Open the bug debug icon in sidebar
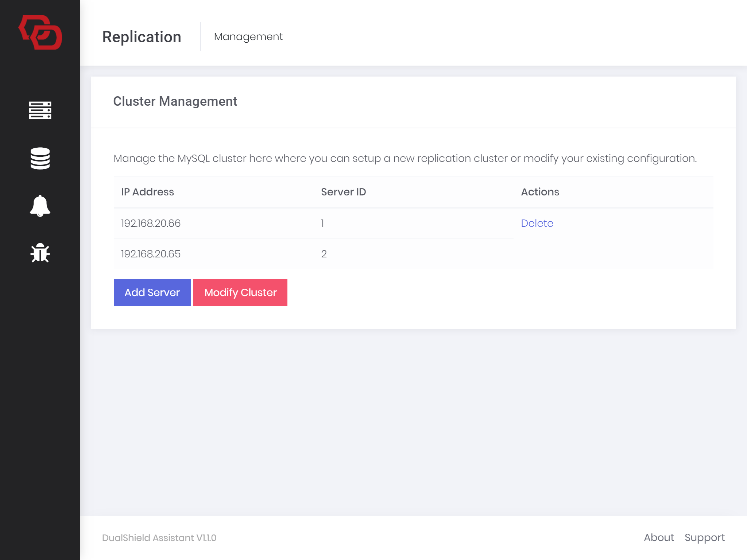The image size is (747, 560). click(40, 253)
